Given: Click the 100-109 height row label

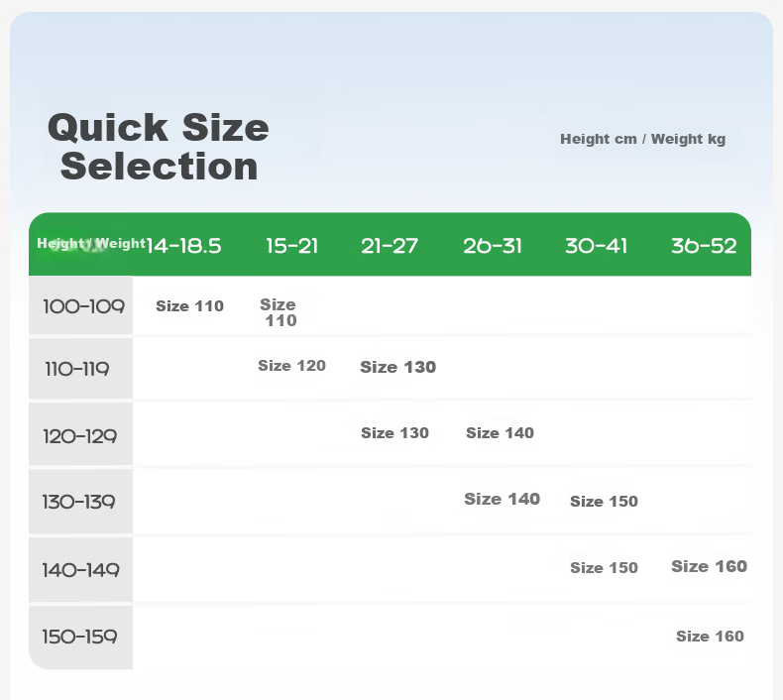Looking at the screenshot, I should pos(83,306).
